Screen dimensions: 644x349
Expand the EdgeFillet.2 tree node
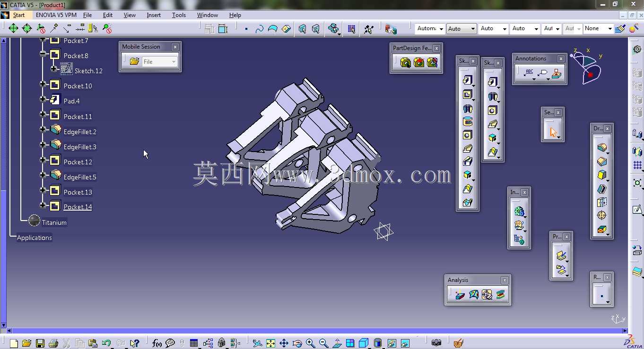click(x=43, y=129)
